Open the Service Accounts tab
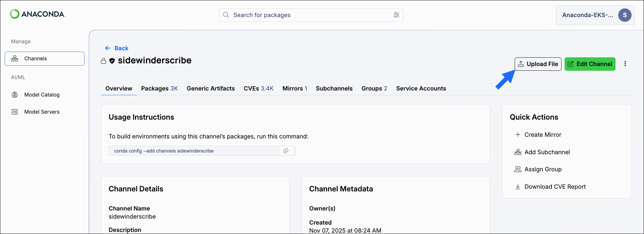 click(421, 89)
